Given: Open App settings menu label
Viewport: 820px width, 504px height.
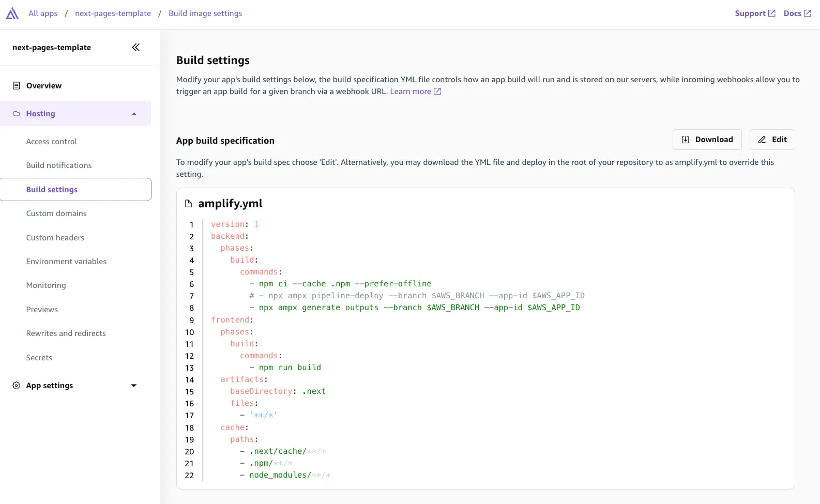Looking at the screenshot, I should point(50,386).
